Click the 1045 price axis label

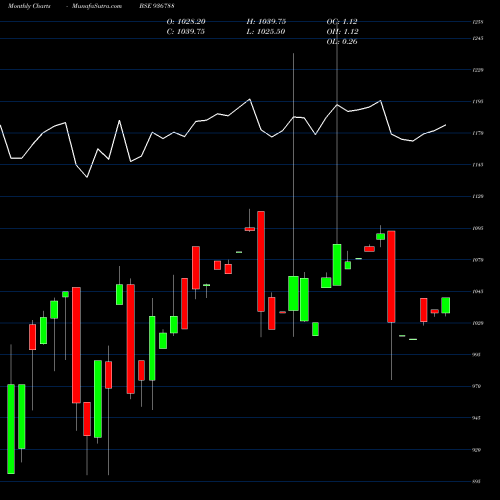point(478,292)
